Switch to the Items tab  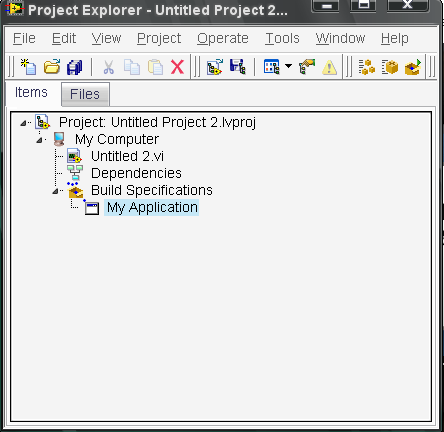[31, 92]
